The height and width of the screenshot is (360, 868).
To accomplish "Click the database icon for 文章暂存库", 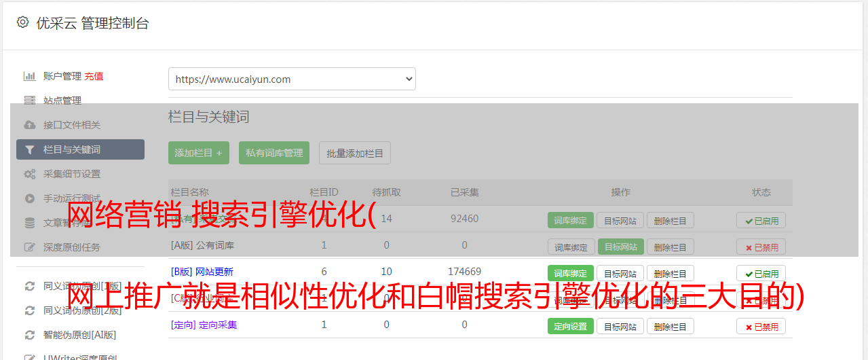I will (29, 223).
